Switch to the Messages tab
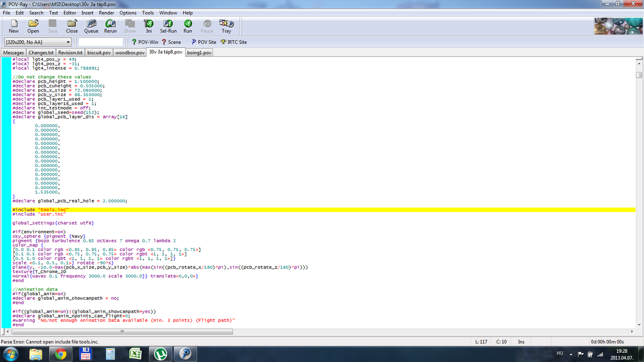The width and height of the screenshot is (644, 362). click(14, 52)
